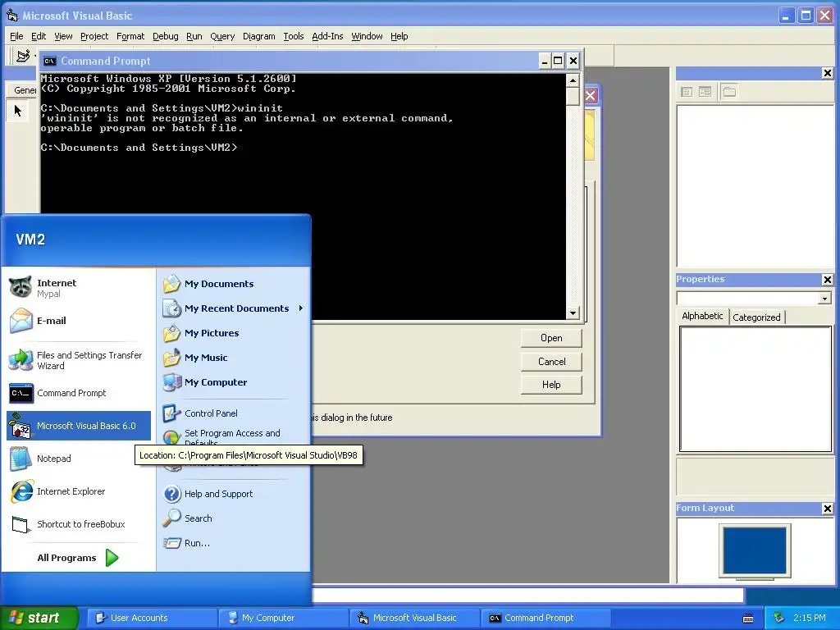Open Help and Support
The width and height of the screenshot is (840, 630).
(x=234, y=494)
